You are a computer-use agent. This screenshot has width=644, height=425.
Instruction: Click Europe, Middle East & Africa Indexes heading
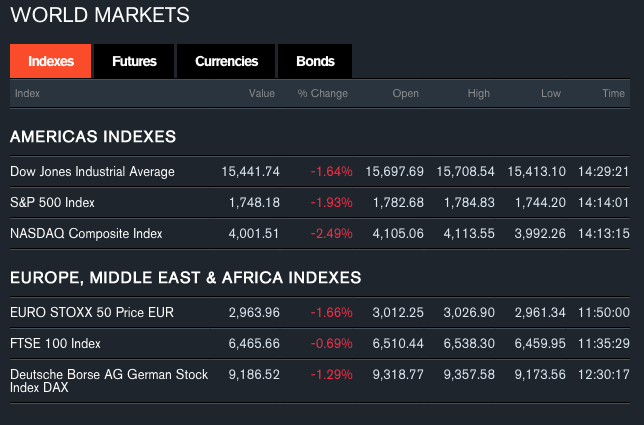pyautogui.click(x=186, y=278)
